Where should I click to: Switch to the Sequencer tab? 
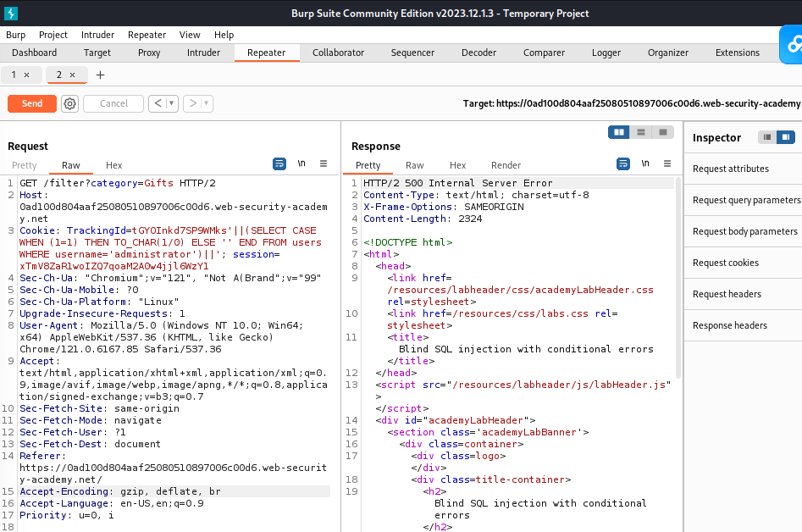pyautogui.click(x=412, y=53)
